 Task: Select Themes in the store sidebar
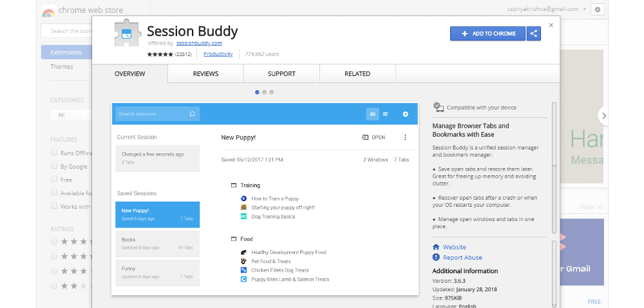click(x=62, y=66)
